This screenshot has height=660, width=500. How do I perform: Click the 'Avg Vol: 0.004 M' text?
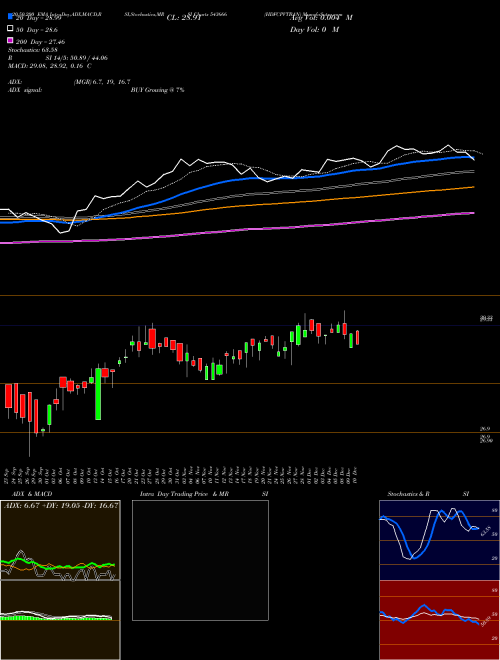click(321, 18)
